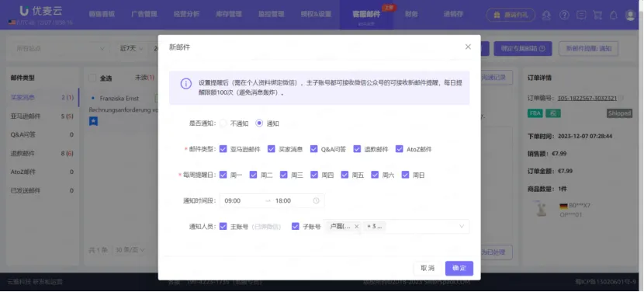Open the user avatar icon in header
644x292 pixels.
pos(630,15)
